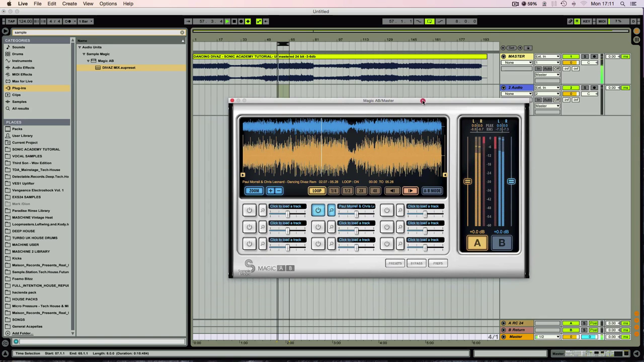This screenshot has height=362, width=644.
Task: Open the Edit menu
Action: [52, 4]
